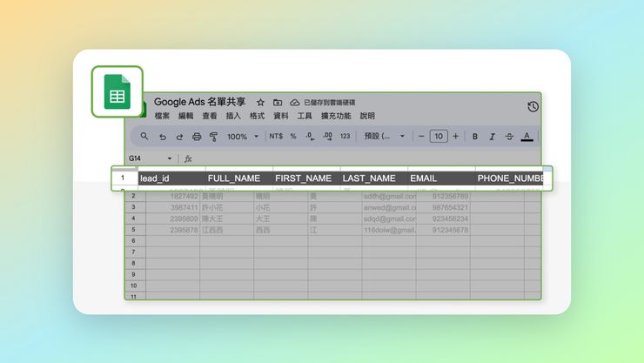Viewport: 644px width, 363px height.
Task: Select the FULL_NAME header cell
Action: [x=239, y=178]
